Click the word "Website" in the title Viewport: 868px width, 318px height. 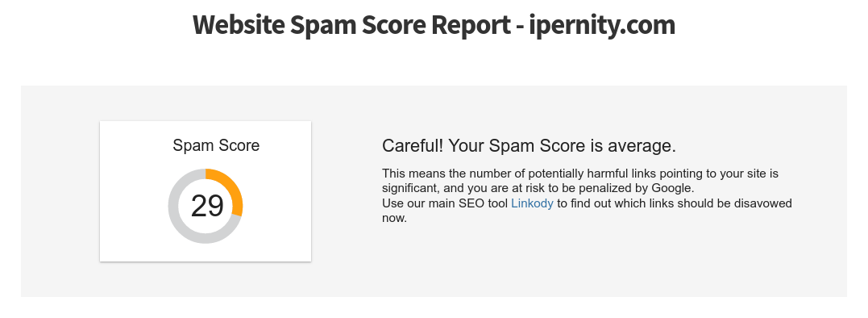pos(238,25)
